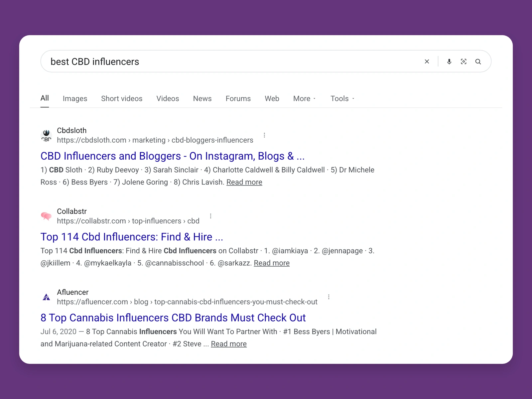This screenshot has height=399, width=532.
Task: Clear the search box with the X icon
Action: tap(427, 62)
